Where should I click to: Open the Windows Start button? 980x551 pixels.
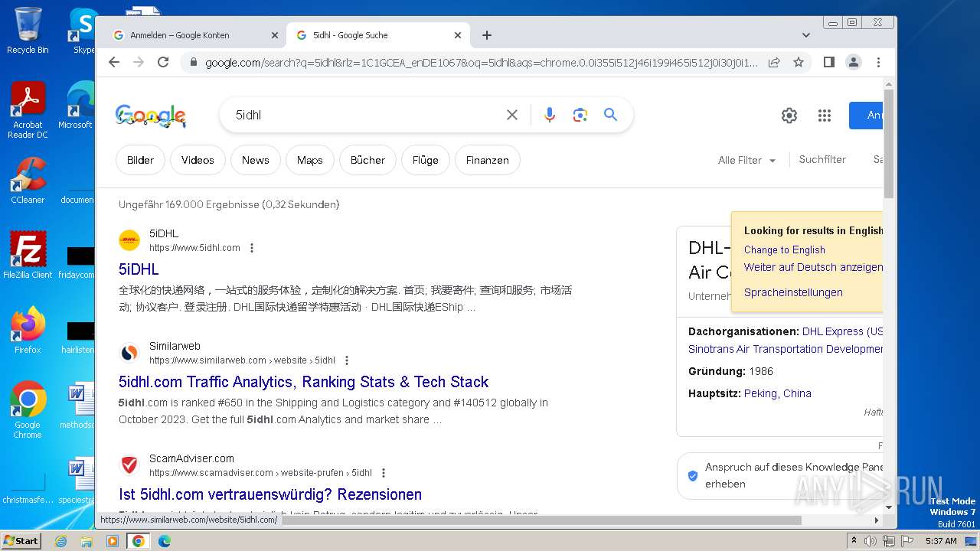point(21,540)
